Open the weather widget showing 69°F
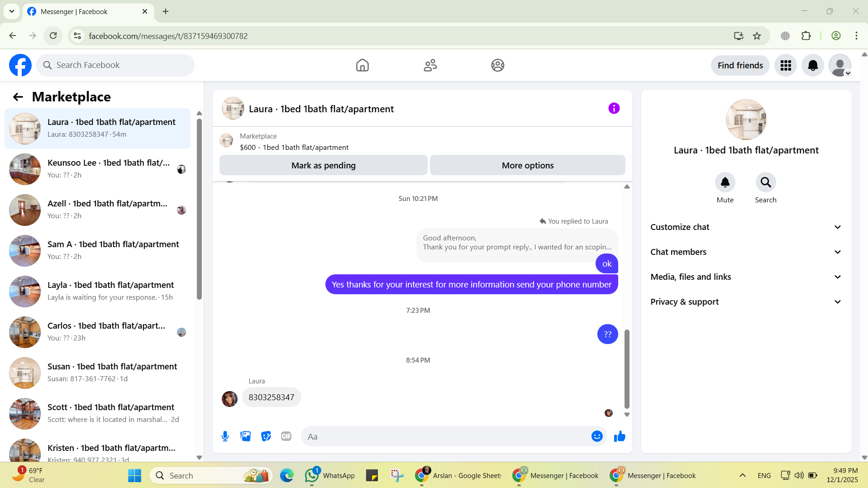Viewport: 868px width, 488px height. point(28,475)
